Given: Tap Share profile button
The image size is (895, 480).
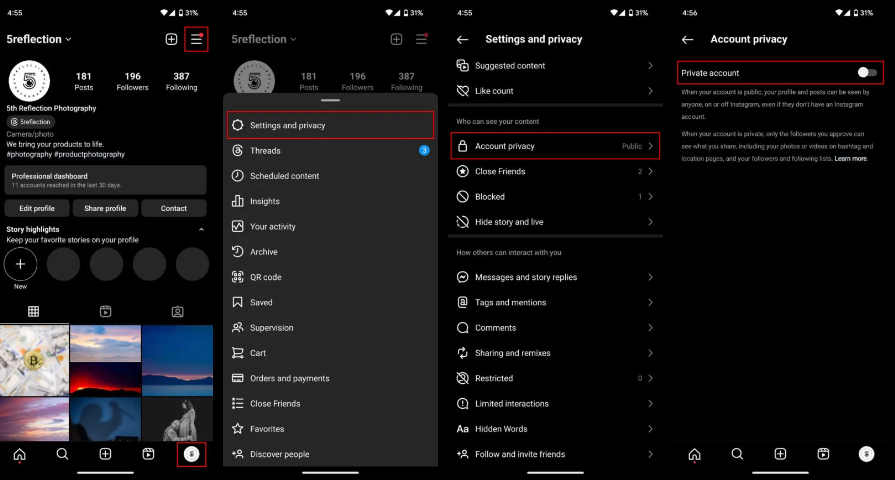Looking at the screenshot, I should pos(105,208).
